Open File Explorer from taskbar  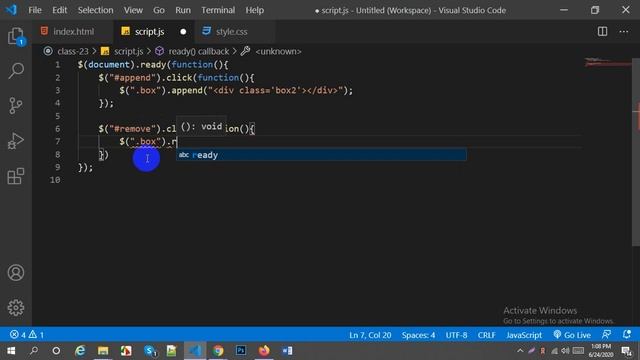click(x=103, y=351)
